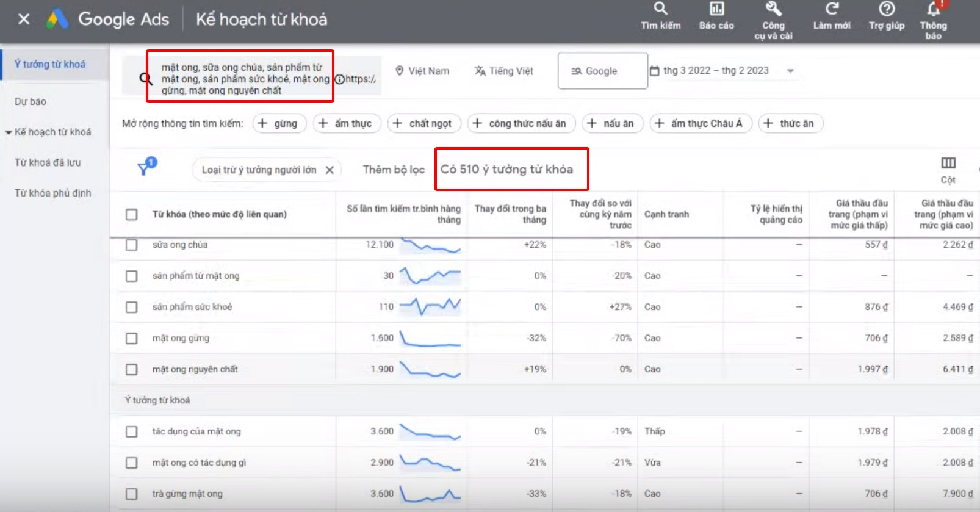Open the Trợ giúp help icon
980x512 pixels.
click(x=886, y=9)
